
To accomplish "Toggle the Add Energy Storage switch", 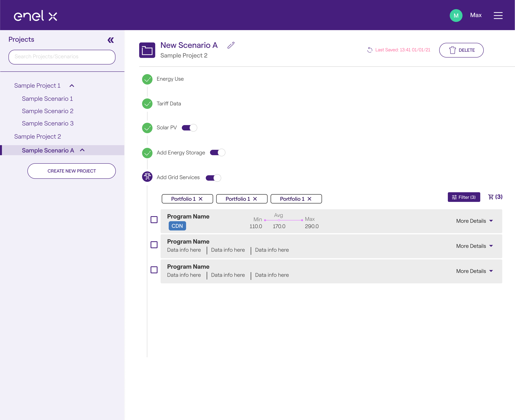I will [x=218, y=153].
